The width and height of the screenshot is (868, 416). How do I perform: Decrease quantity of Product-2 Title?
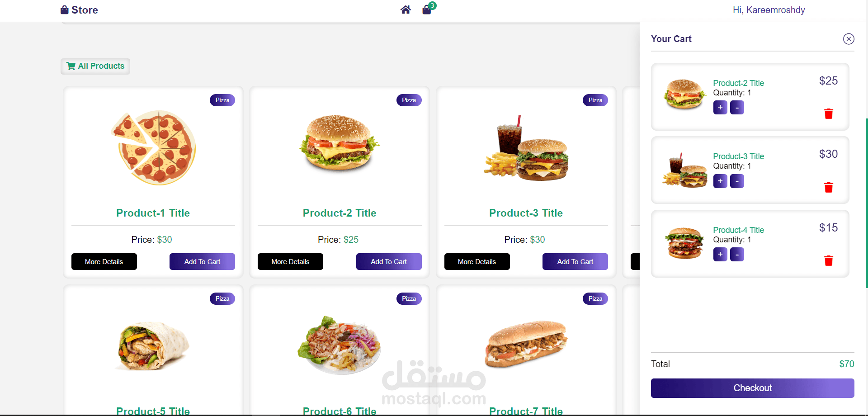(x=737, y=108)
